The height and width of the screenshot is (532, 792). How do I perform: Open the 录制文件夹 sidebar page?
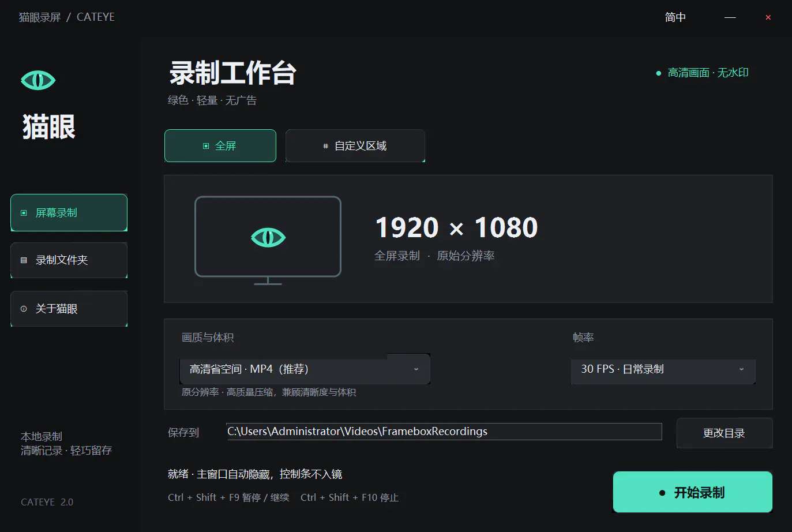[x=69, y=260]
